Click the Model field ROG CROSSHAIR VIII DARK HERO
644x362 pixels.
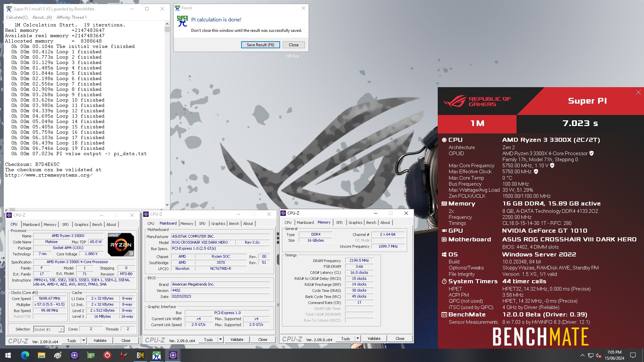pyautogui.click(x=202, y=242)
